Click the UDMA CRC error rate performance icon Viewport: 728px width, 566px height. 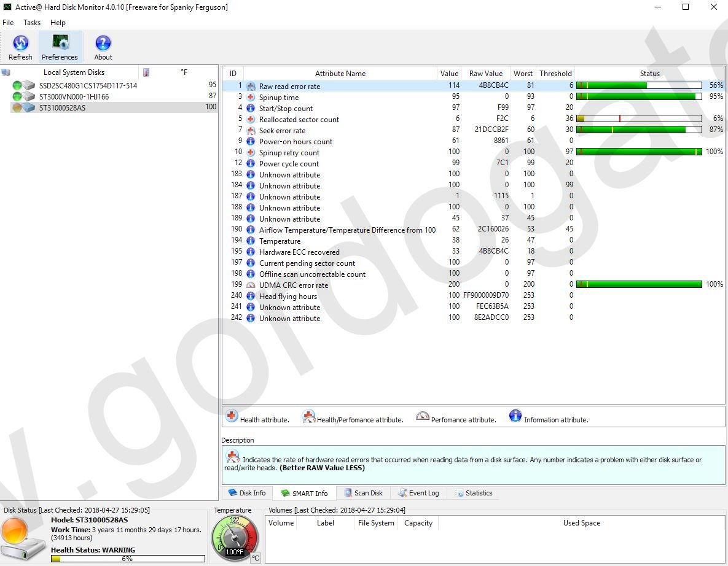pos(251,285)
